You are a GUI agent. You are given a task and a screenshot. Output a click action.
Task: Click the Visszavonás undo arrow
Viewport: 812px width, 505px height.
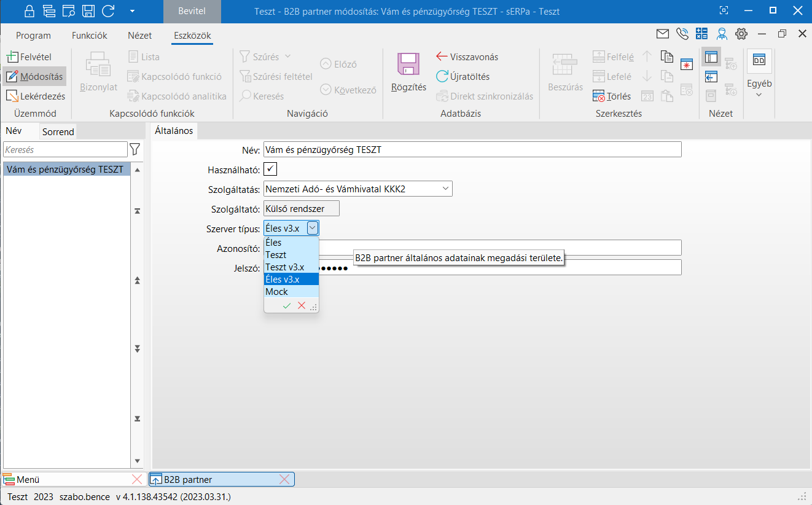coord(442,57)
